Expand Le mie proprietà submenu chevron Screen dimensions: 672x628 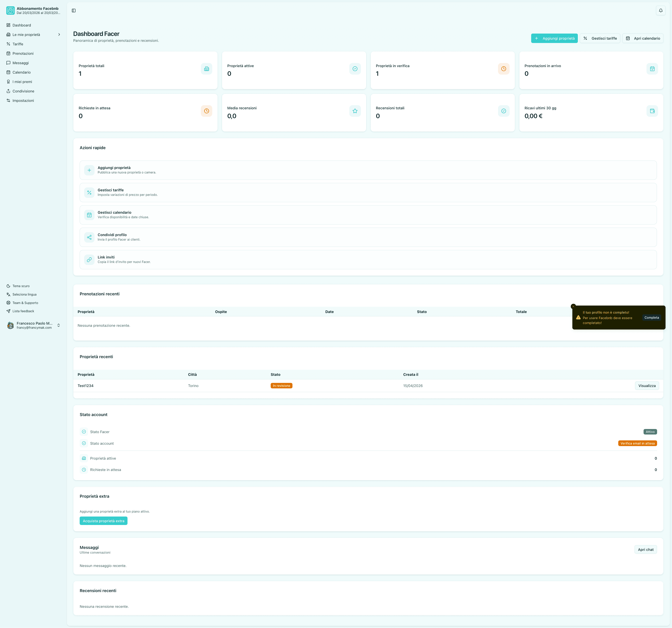(x=59, y=35)
